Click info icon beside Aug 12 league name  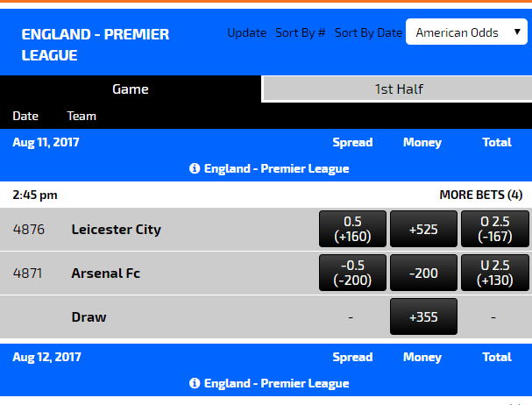(x=195, y=383)
